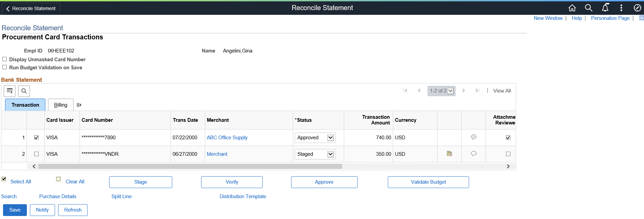Image resolution: width=644 pixels, height=219 pixels.
Task: Click the scrollbar left arrow
Action: tap(34, 166)
